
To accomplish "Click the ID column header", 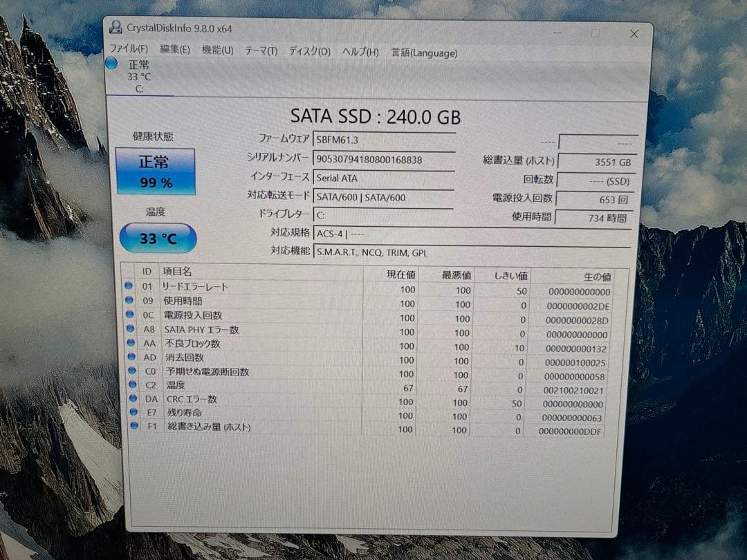I will pos(146,272).
